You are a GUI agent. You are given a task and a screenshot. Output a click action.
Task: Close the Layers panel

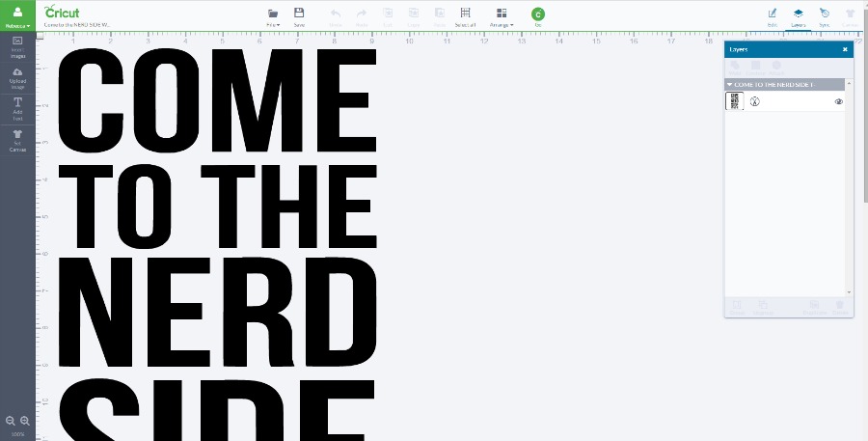(845, 49)
